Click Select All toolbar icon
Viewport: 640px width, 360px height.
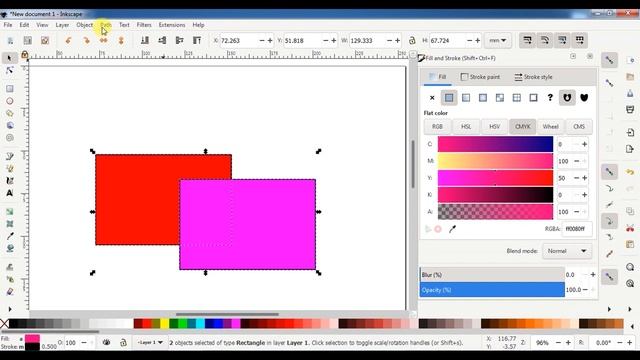pos(10,40)
